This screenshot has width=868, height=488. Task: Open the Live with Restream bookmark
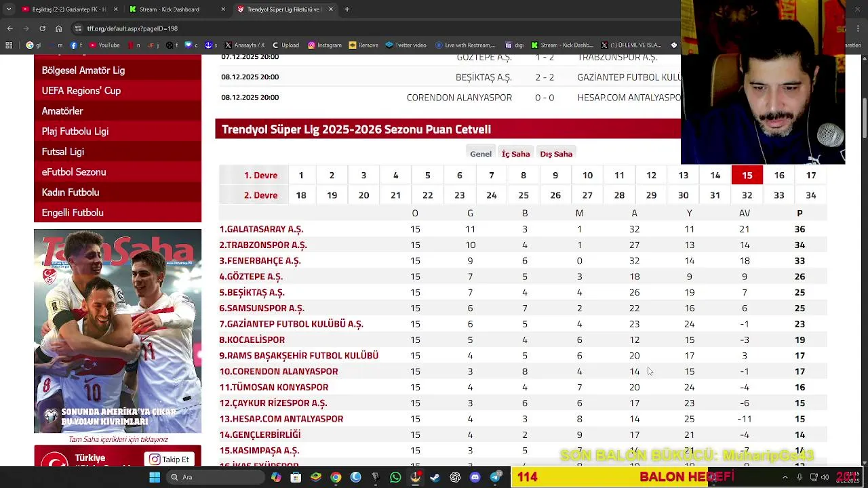466,45
